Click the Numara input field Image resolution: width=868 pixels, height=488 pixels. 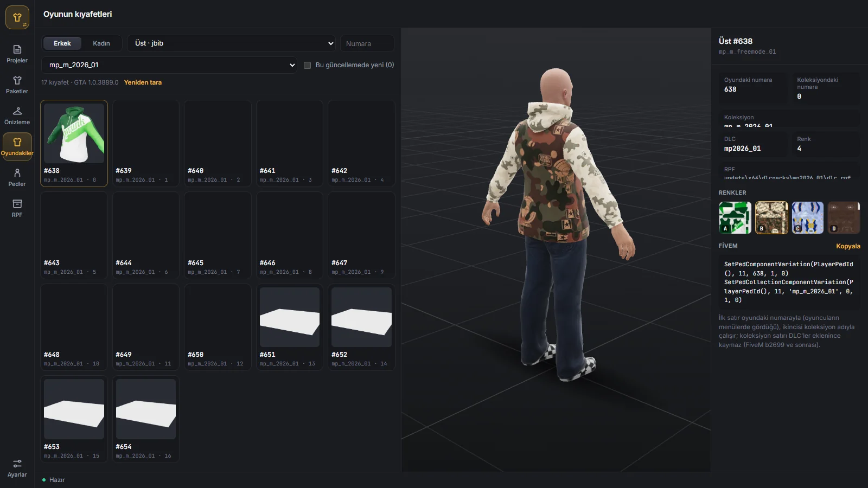(367, 43)
